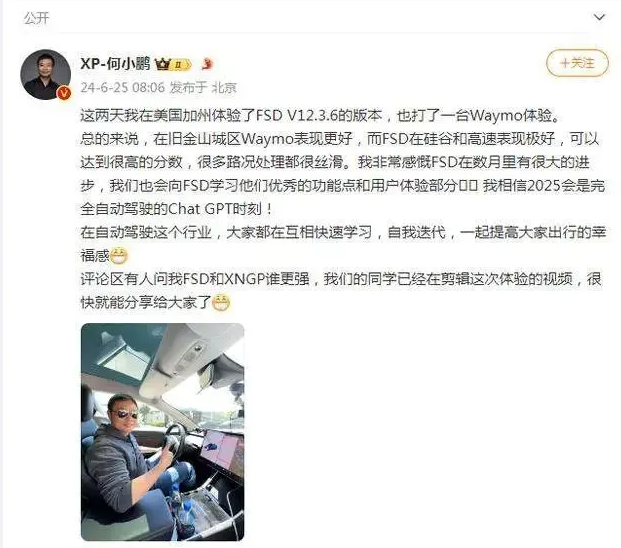Open the 24-6-25 08:06 timestamp
Viewport: 621px width, 548px height.
(x=122, y=87)
